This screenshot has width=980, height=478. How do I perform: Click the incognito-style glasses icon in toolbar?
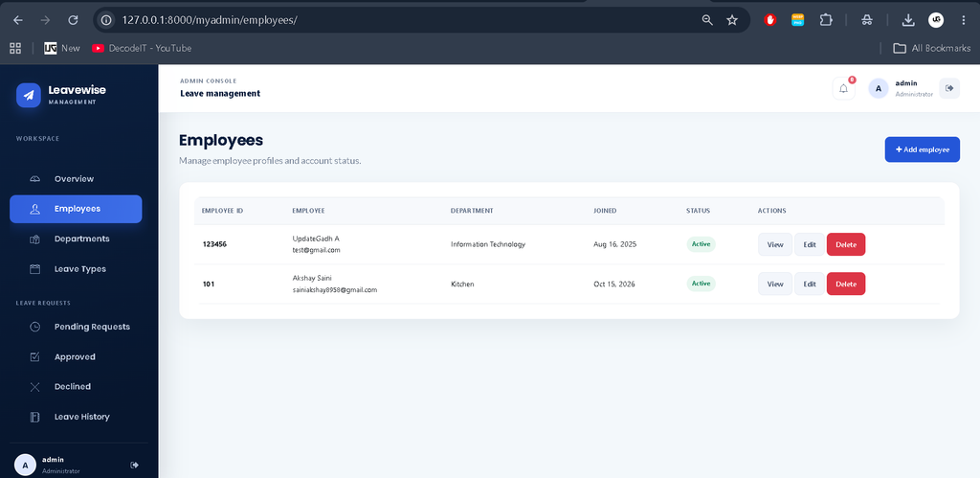click(x=867, y=20)
